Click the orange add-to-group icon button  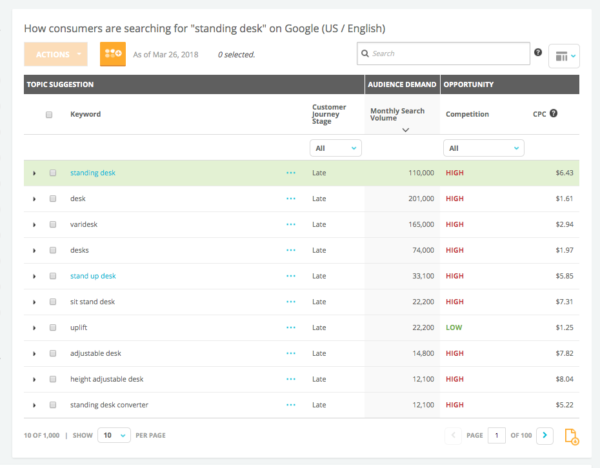113,54
